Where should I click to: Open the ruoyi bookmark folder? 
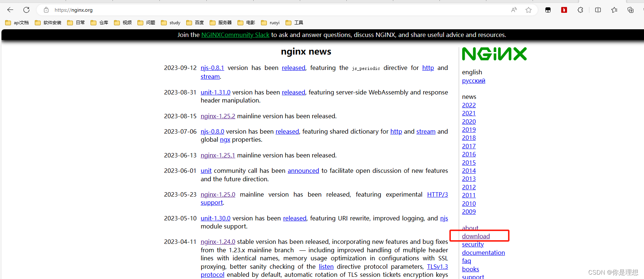click(271, 23)
